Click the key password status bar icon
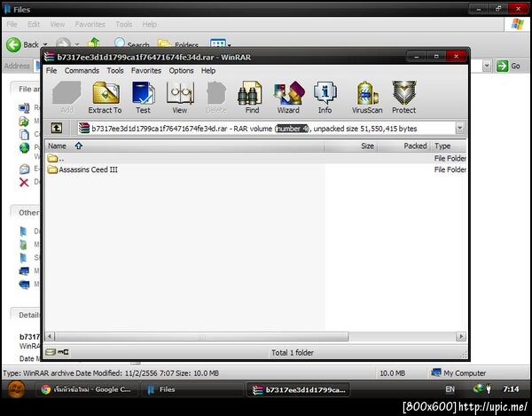 (64, 352)
